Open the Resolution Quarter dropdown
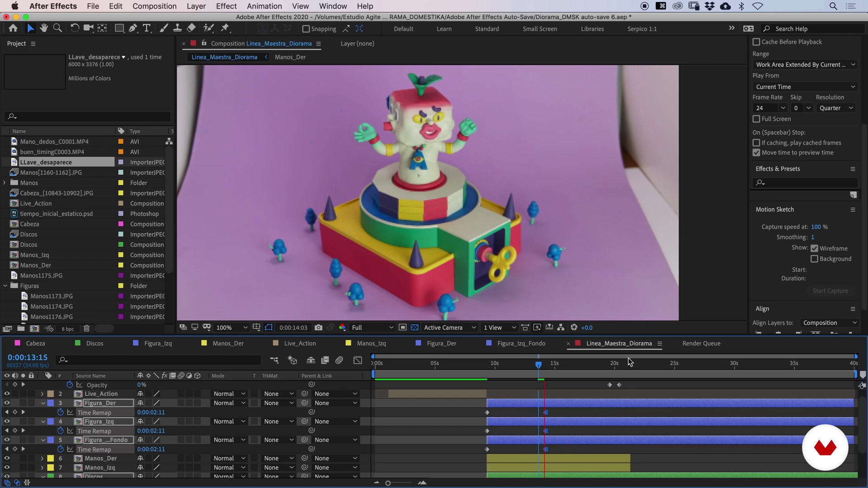868x488 pixels. tap(836, 108)
